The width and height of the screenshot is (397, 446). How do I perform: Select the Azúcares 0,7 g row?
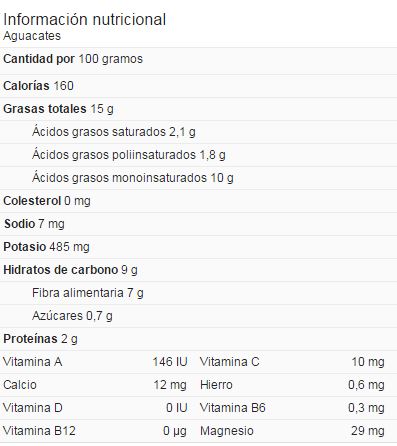pyautogui.click(x=198, y=316)
